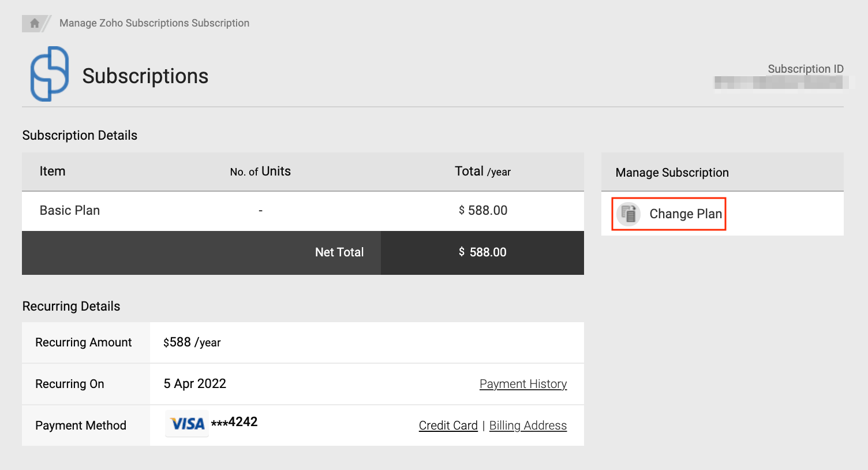Open the Billing Address link

pos(527,426)
